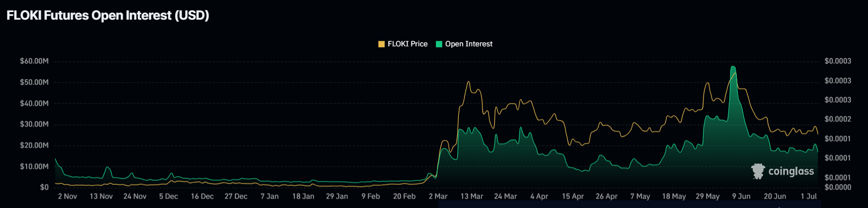868x208 pixels.
Task: Click the price peak near 13 Mar
Action: click(468, 82)
